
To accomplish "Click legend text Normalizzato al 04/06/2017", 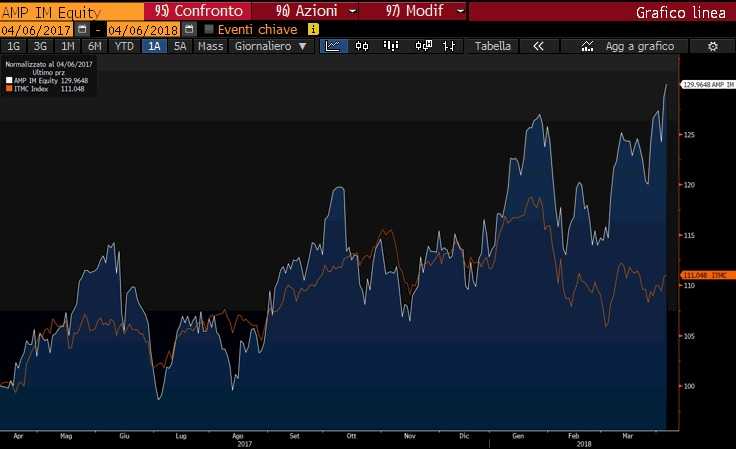I will coord(49,64).
